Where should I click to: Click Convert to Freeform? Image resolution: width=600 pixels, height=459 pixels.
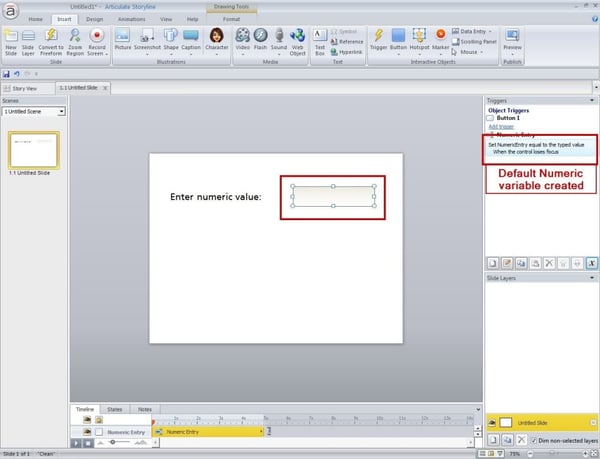(51, 42)
